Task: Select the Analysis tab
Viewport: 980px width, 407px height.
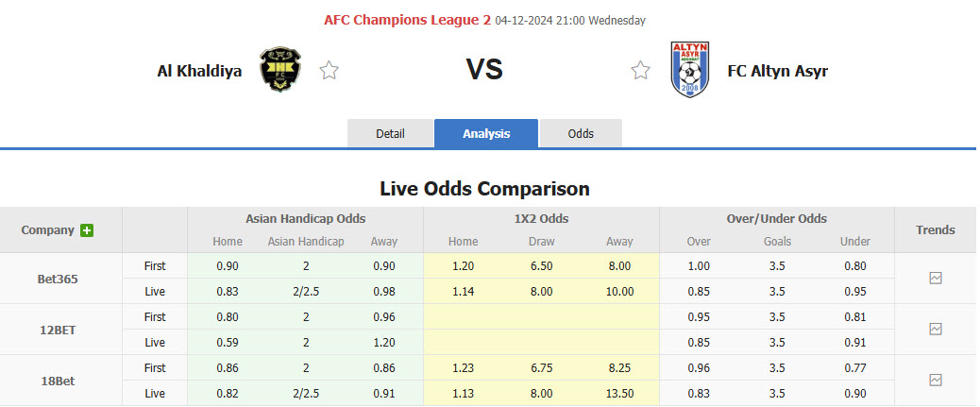Action: point(486,134)
